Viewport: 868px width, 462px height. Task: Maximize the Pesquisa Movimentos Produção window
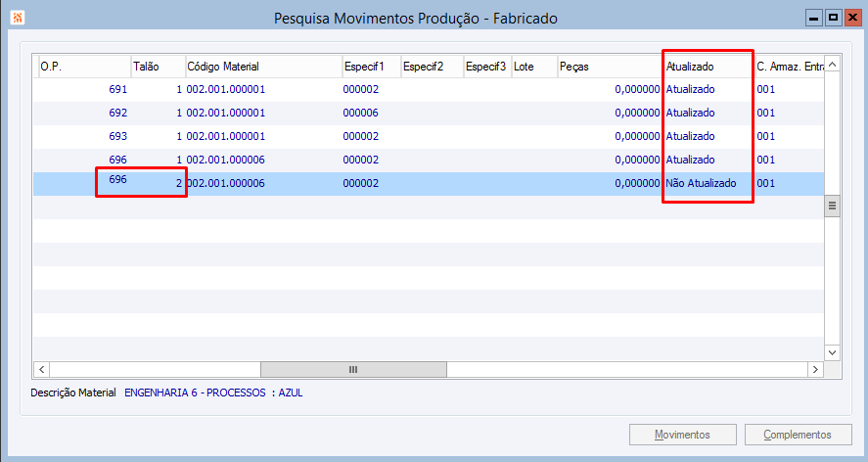tap(833, 18)
